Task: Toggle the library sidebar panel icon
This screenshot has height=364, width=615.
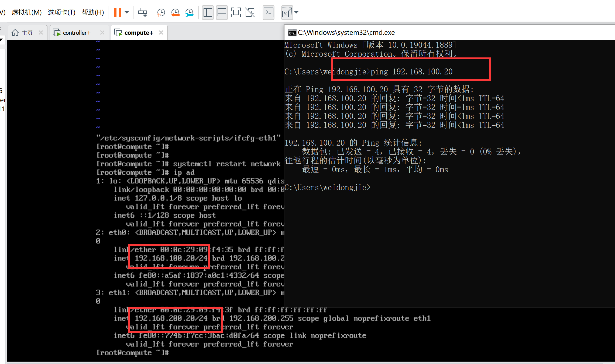Action: (208, 12)
